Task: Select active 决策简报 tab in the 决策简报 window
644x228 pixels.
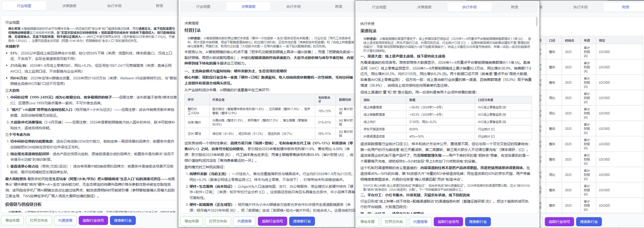Action: 248,6
